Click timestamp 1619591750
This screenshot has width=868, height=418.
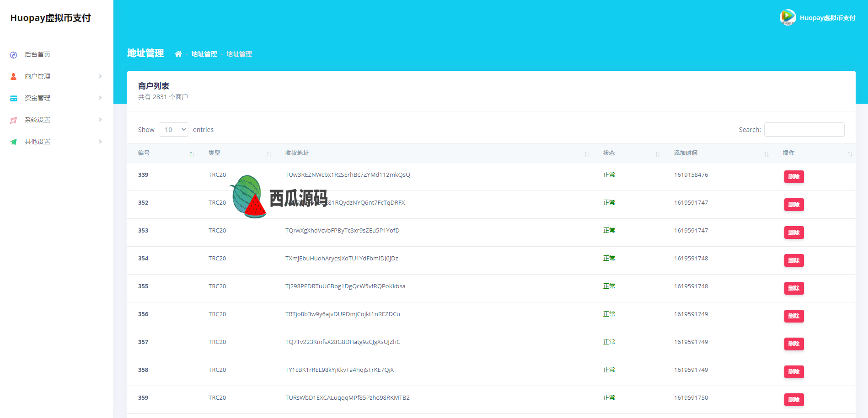[x=691, y=397]
